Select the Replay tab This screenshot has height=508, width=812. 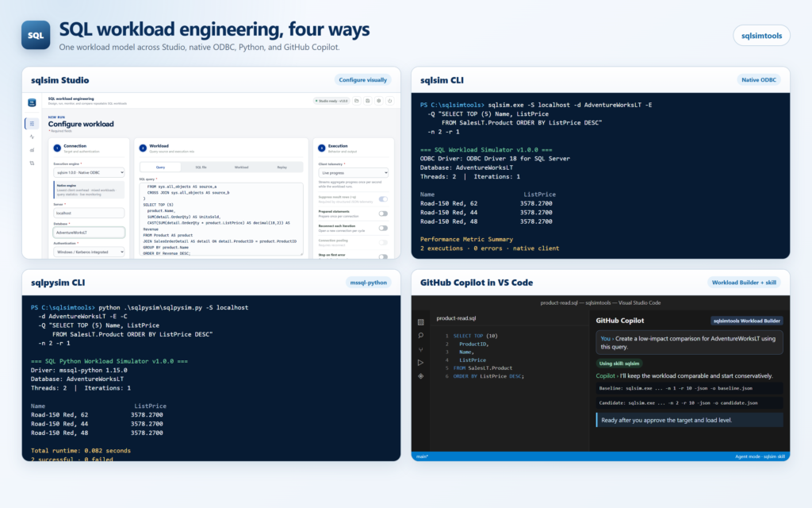[282, 167]
